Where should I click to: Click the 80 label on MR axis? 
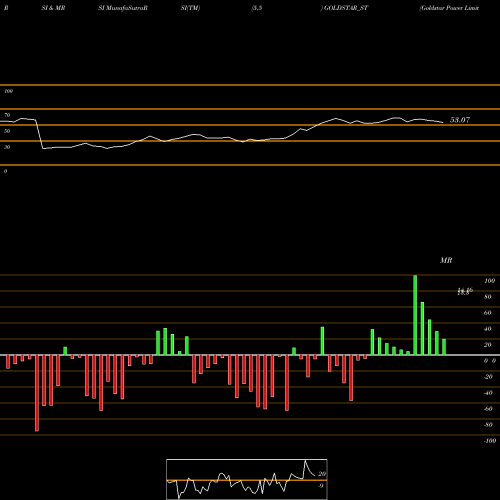pyautogui.click(x=488, y=297)
